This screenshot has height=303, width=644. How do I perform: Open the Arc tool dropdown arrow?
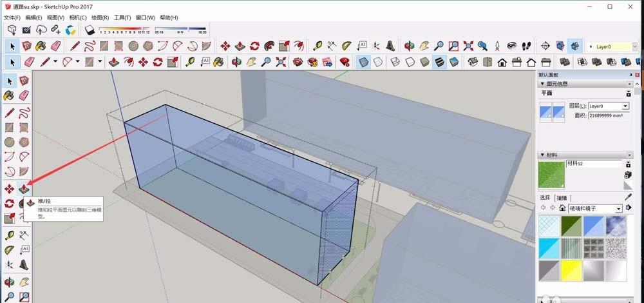pos(77,62)
